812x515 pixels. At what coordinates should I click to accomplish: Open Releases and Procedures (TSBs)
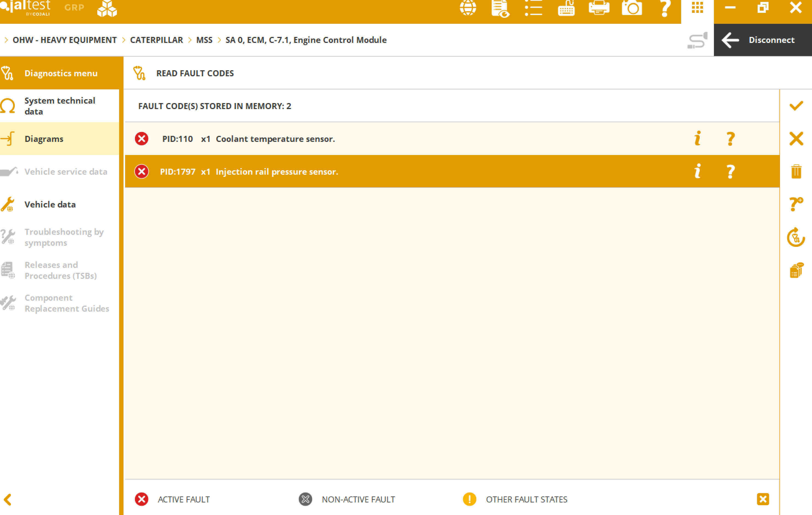click(x=60, y=270)
